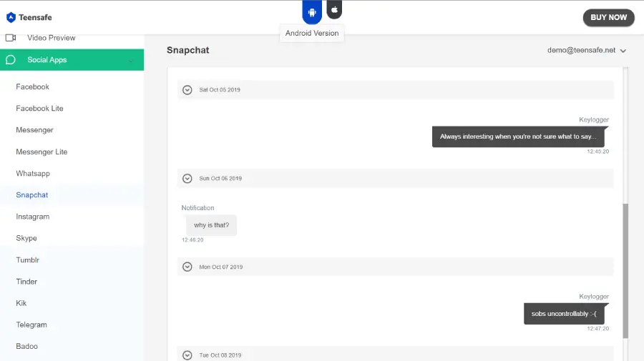The width and height of the screenshot is (644, 361).
Task: Click the chat panel vertical scrollbar thumb
Action: click(x=625, y=271)
